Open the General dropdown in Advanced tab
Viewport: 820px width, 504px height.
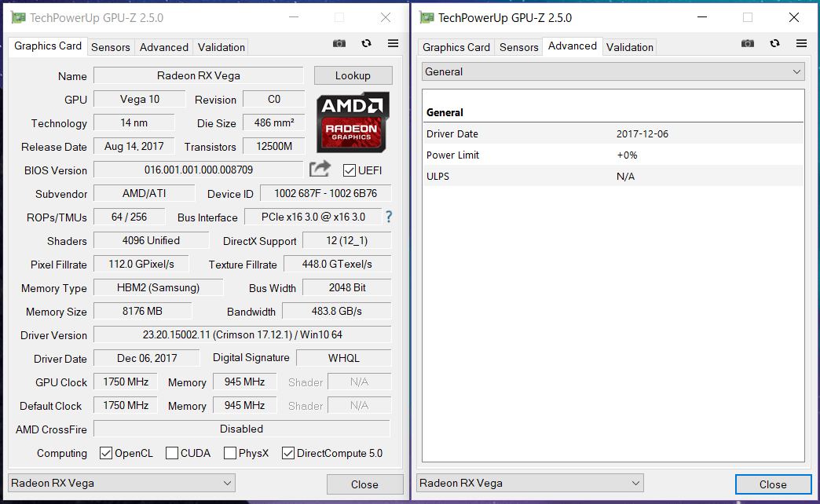[613, 71]
